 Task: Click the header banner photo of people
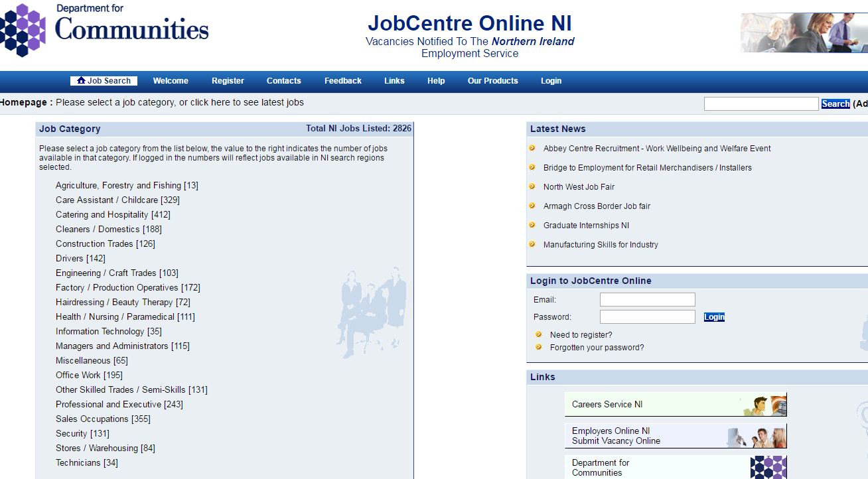pos(804,33)
